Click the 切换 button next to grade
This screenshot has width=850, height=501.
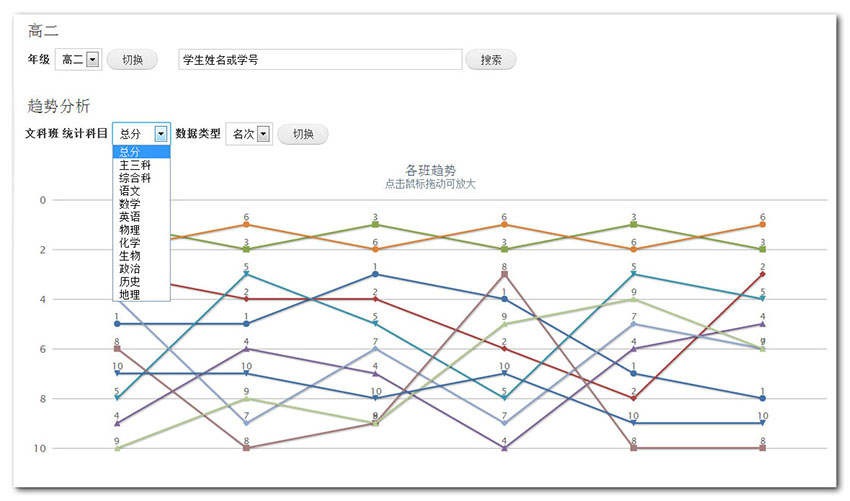[x=132, y=60]
